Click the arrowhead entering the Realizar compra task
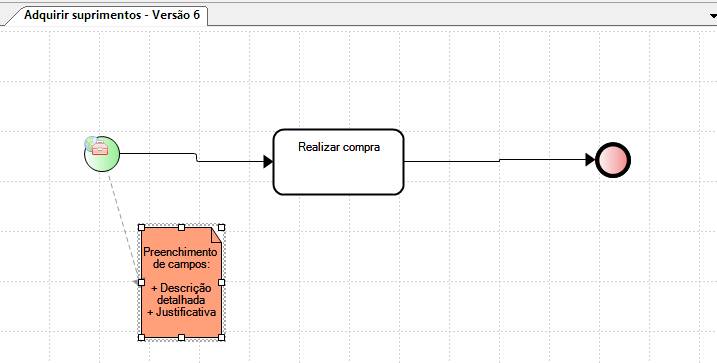The image size is (717, 363). (x=268, y=161)
